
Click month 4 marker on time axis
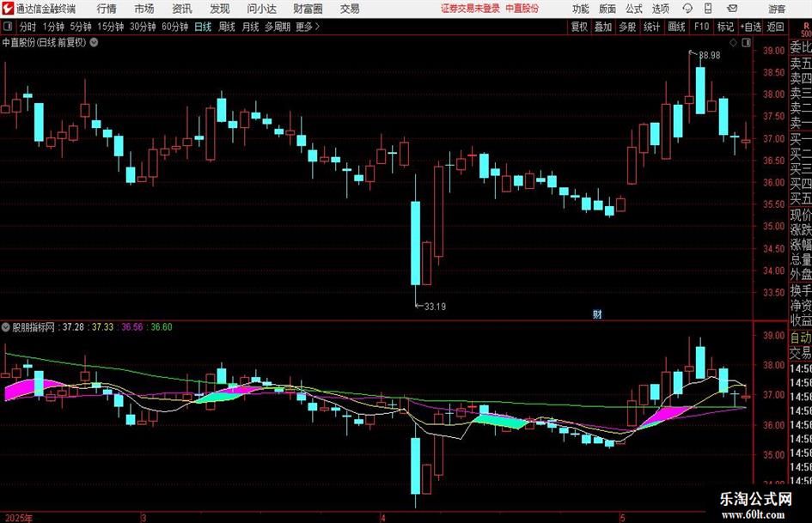382,518
